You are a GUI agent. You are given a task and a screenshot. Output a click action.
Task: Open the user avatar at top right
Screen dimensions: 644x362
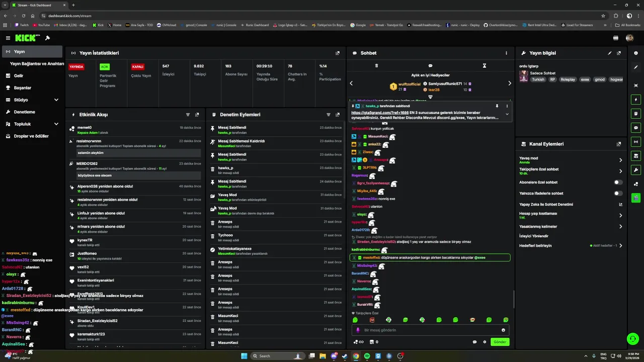click(629, 38)
